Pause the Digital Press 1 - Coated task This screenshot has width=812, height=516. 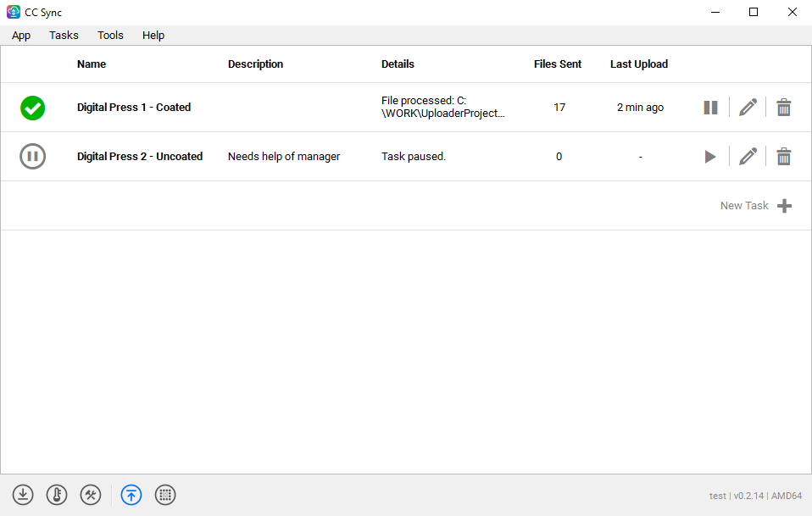pyautogui.click(x=710, y=108)
